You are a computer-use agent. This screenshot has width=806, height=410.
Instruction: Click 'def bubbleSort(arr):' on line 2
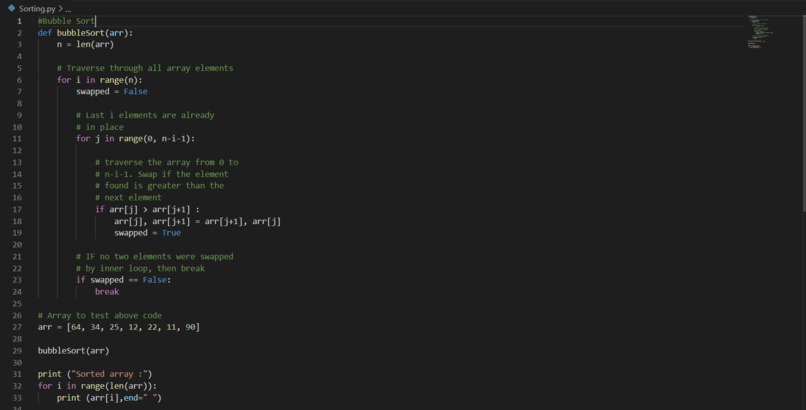[x=85, y=33]
